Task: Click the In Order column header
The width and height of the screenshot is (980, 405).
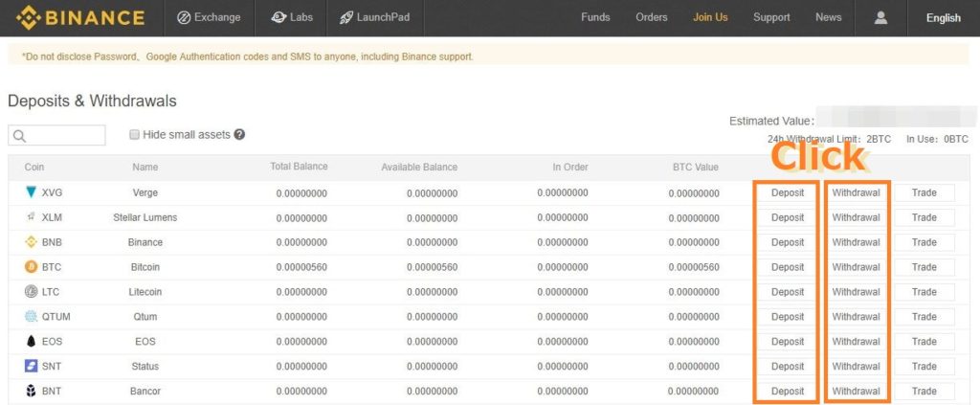Action: click(570, 167)
